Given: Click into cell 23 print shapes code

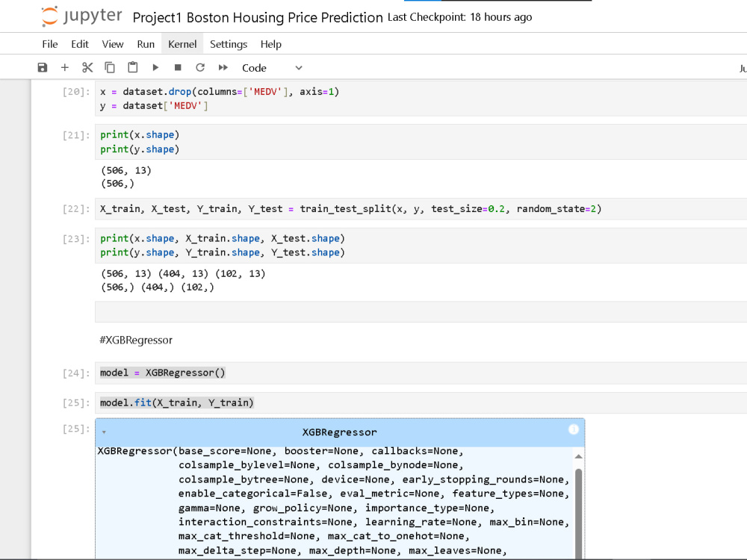Looking at the screenshot, I should (421, 245).
